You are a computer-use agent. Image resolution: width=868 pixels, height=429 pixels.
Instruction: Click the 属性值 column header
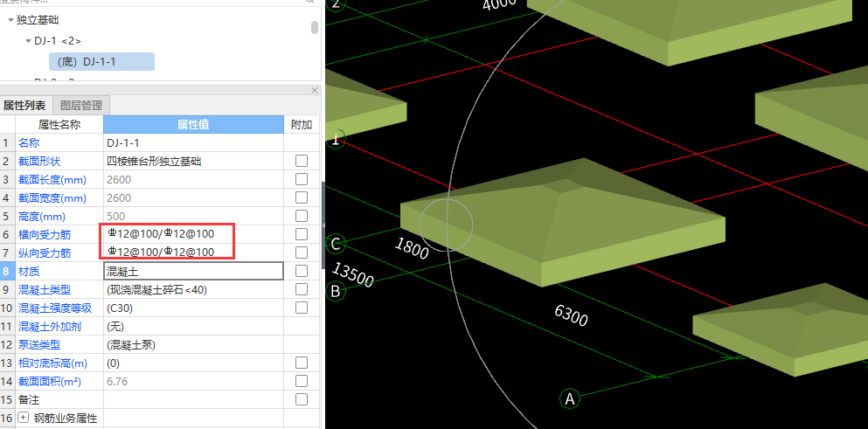pyautogui.click(x=193, y=125)
